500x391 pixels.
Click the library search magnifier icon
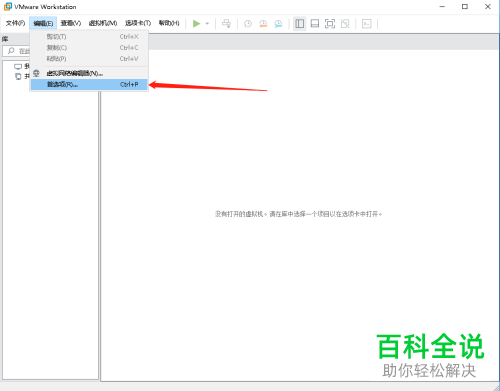tap(11, 51)
